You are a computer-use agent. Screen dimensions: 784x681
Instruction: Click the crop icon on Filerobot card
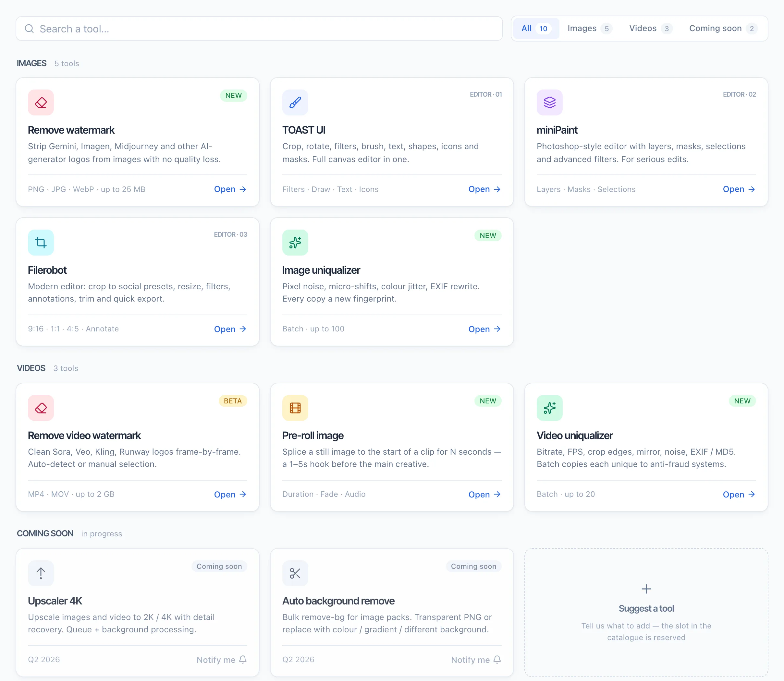[x=41, y=243]
